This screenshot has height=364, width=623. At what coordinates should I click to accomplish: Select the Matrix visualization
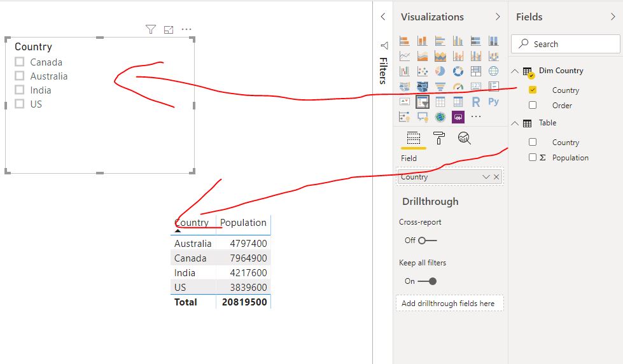coord(458,102)
